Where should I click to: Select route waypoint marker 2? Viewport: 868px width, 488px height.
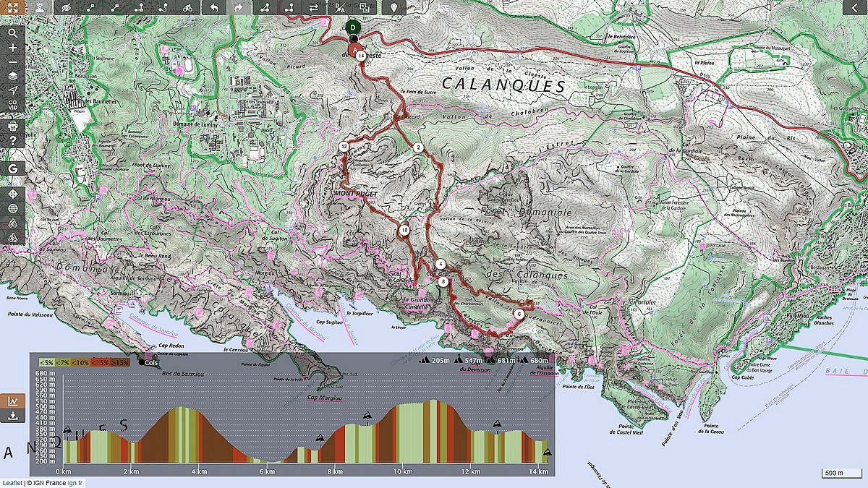pos(417,147)
